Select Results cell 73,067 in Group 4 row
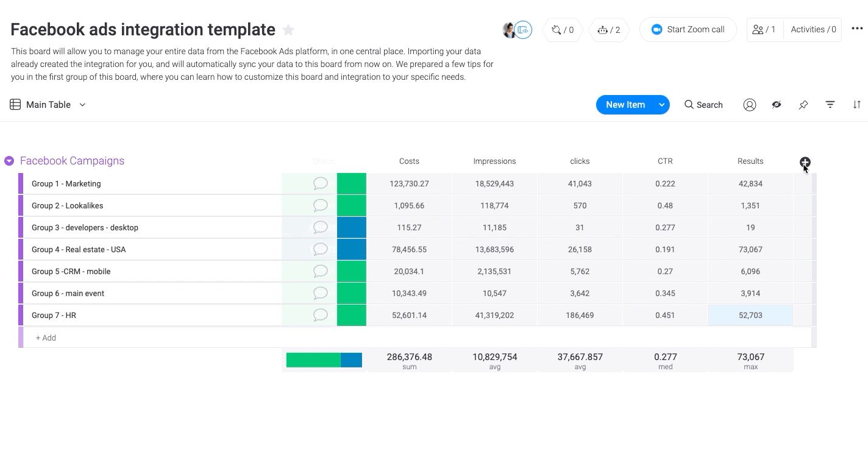This screenshot has width=868, height=474. 750,249
